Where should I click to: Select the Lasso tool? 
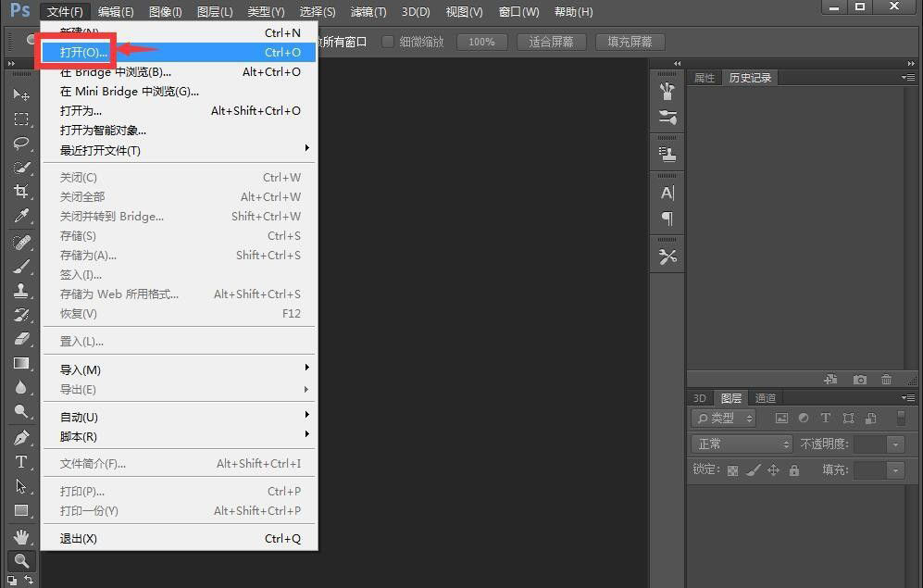tap(21, 144)
